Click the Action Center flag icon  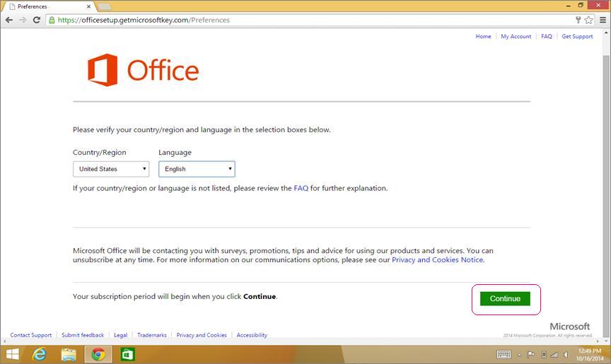pyautogui.click(x=530, y=355)
